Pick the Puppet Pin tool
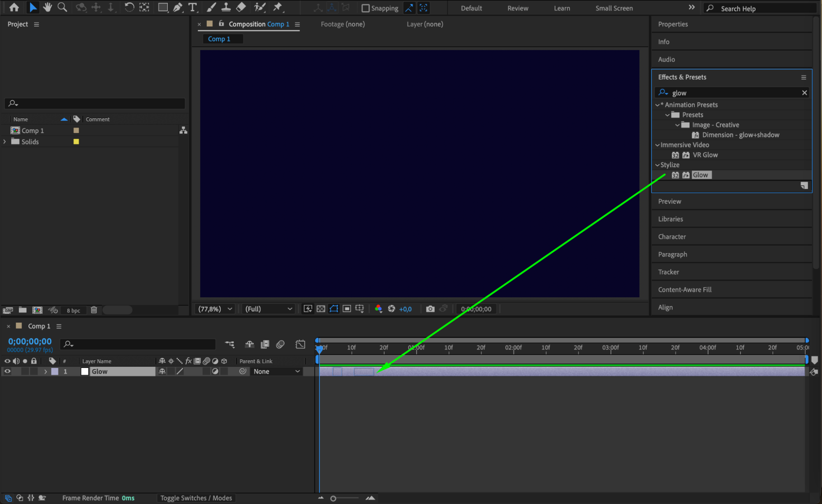 pos(278,7)
